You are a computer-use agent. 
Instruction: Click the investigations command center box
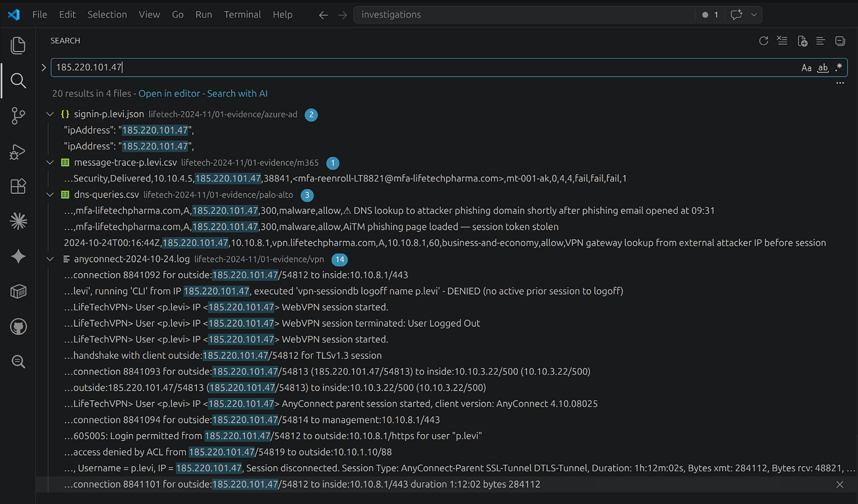pos(524,15)
